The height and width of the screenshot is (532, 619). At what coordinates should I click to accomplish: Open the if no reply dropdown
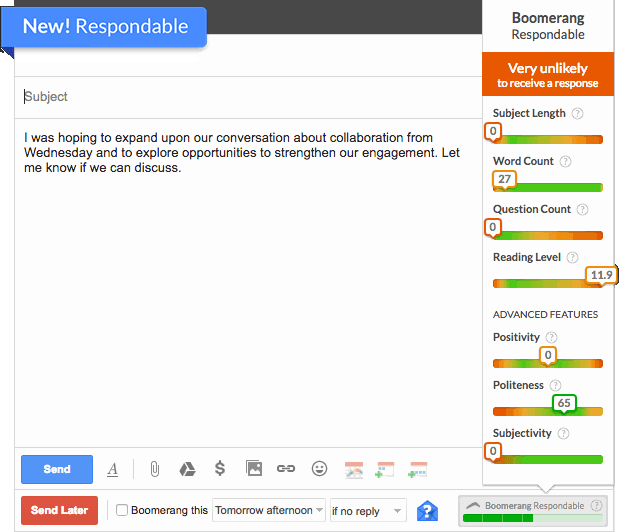point(368,511)
